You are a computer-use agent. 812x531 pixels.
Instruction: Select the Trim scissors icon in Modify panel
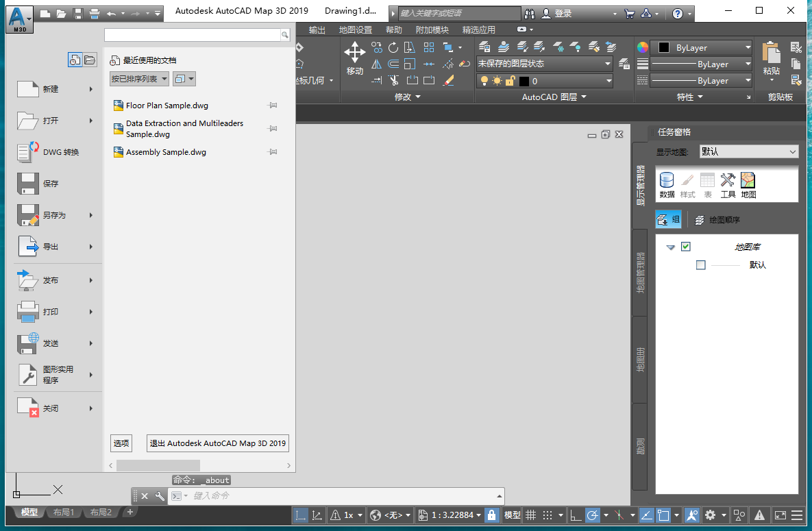(394, 79)
